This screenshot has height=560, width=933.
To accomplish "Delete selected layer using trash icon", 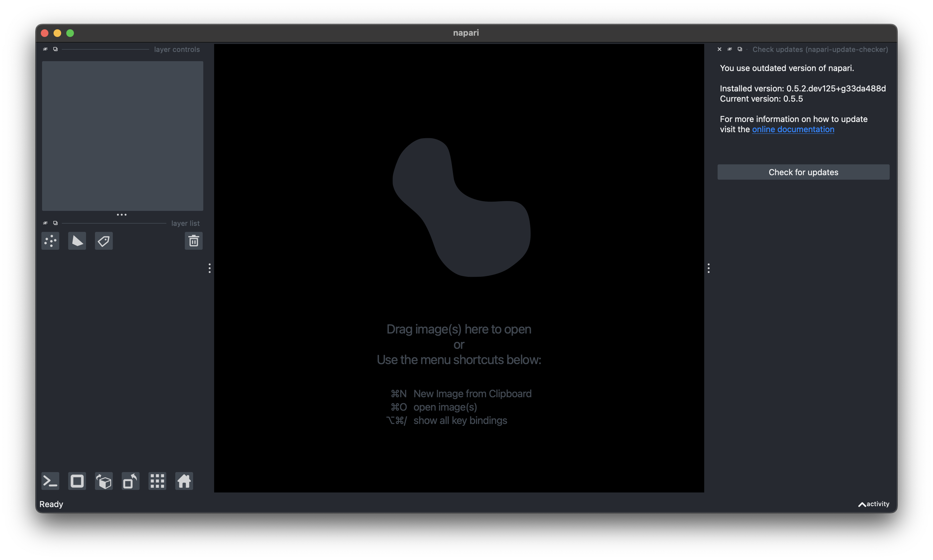I will pos(193,241).
